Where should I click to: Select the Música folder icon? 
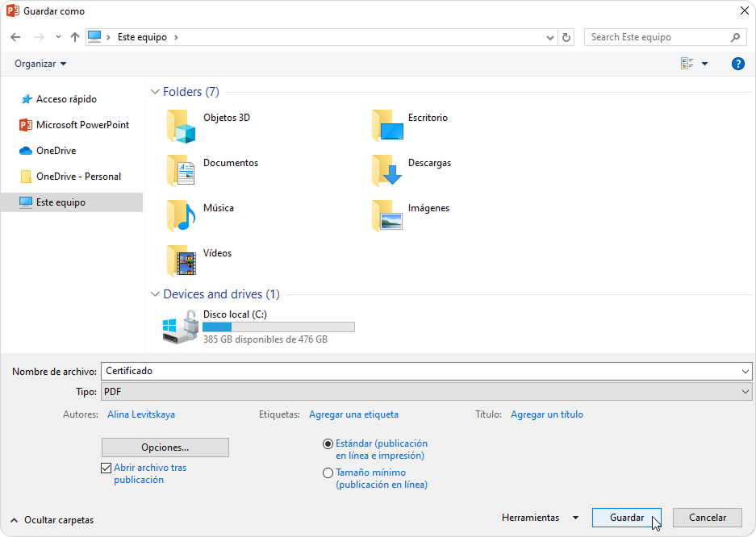(182, 215)
